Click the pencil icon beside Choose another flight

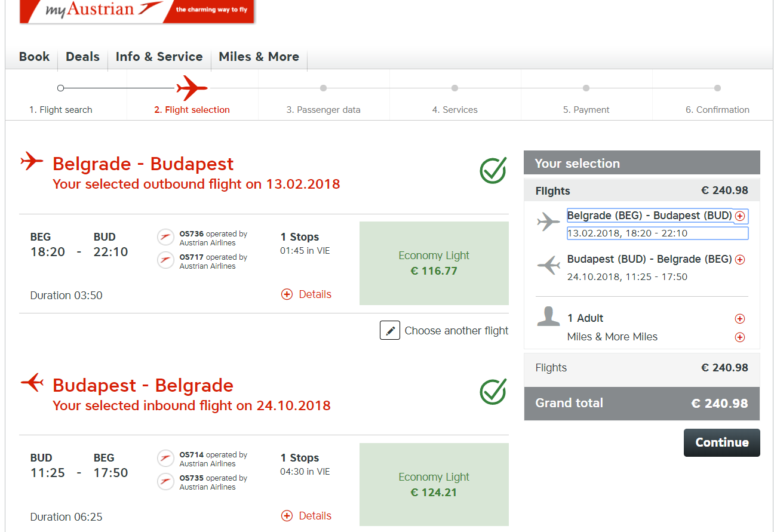click(x=390, y=330)
